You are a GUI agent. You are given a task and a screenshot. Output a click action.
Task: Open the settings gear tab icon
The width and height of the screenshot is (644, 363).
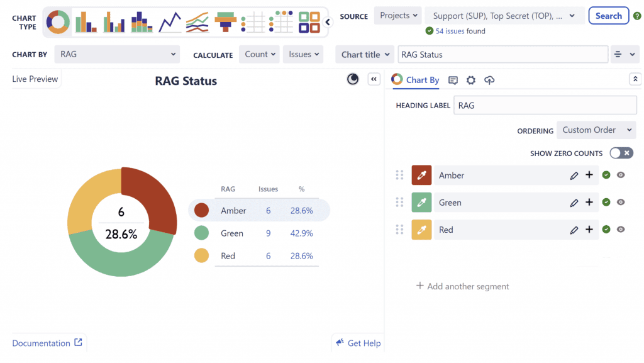pyautogui.click(x=470, y=80)
